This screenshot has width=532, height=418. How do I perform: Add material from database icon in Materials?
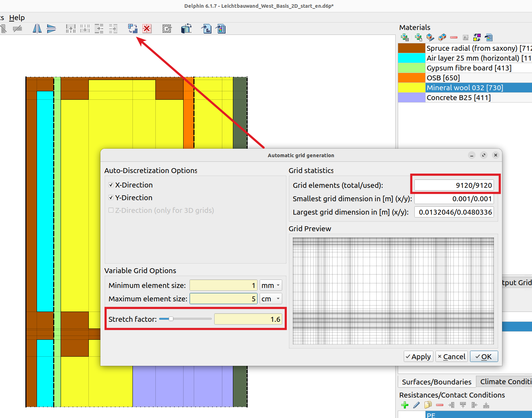pyautogui.click(x=405, y=37)
